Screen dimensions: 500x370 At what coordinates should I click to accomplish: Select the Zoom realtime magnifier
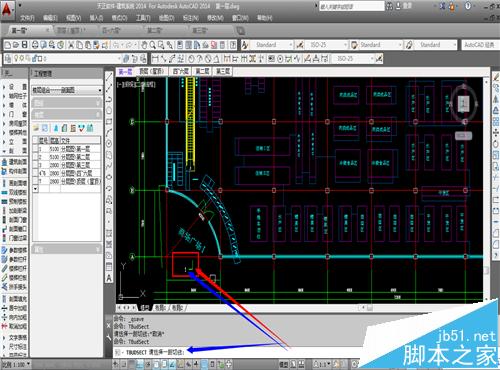click(x=153, y=45)
